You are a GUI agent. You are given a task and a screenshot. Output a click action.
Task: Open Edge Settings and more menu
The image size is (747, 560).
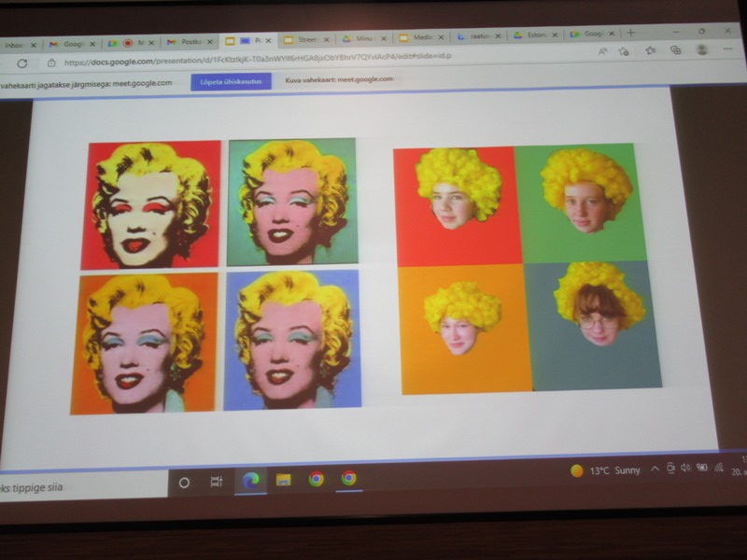click(x=727, y=49)
